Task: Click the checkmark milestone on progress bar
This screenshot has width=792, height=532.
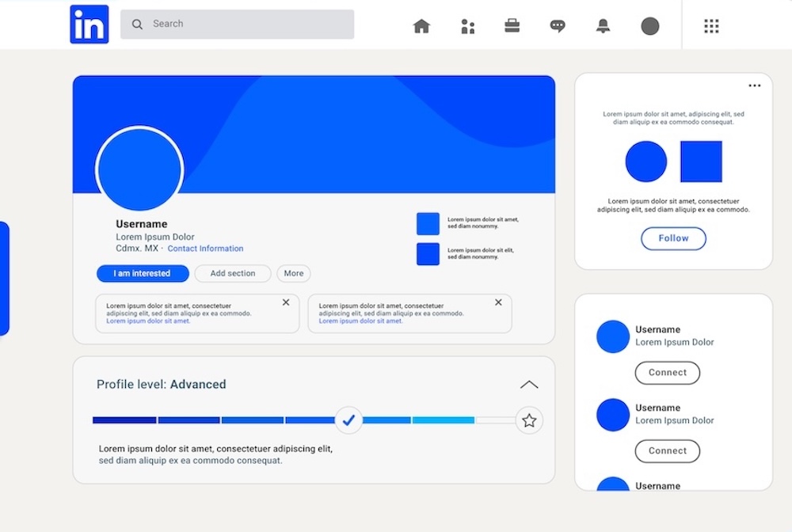Action: [348, 420]
